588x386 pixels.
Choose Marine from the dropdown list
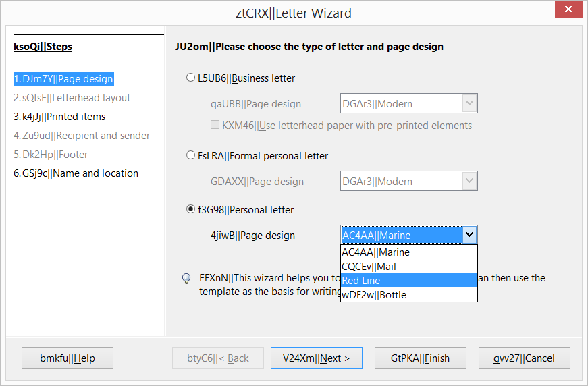tap(408, 252)
